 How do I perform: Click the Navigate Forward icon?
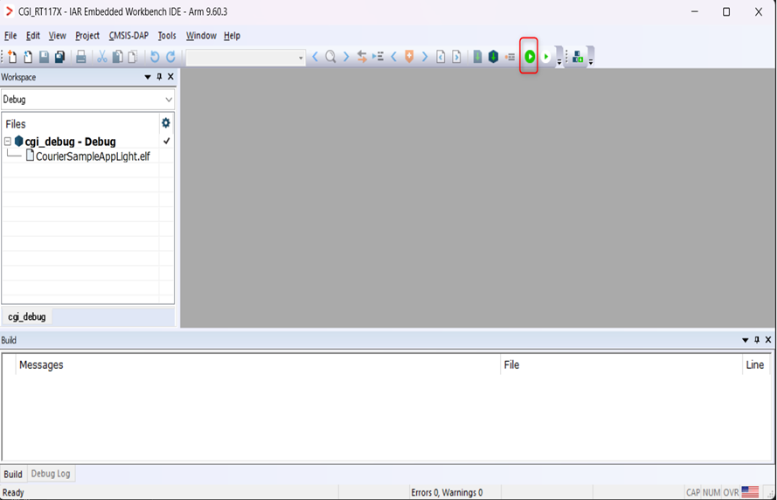click(456, 57)
